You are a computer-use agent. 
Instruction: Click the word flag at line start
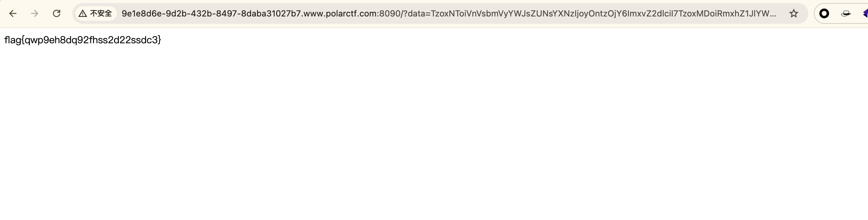click(12, 40)
